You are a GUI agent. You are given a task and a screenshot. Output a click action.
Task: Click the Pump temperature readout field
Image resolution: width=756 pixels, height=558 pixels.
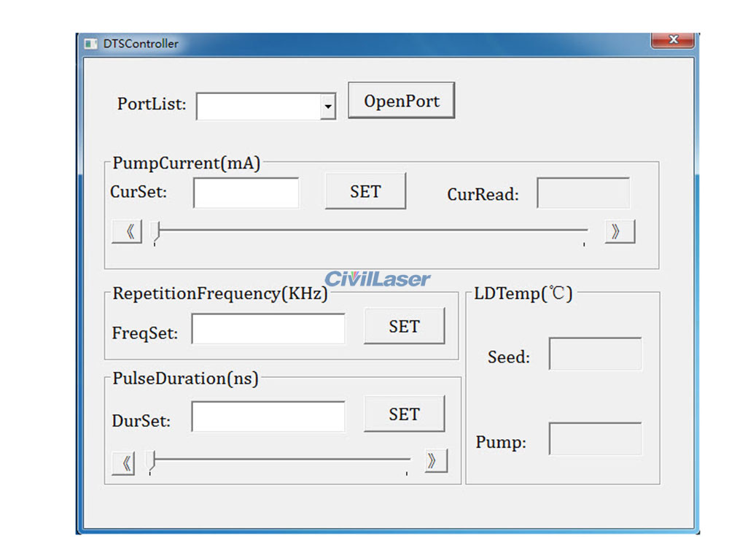click(595, 439)
